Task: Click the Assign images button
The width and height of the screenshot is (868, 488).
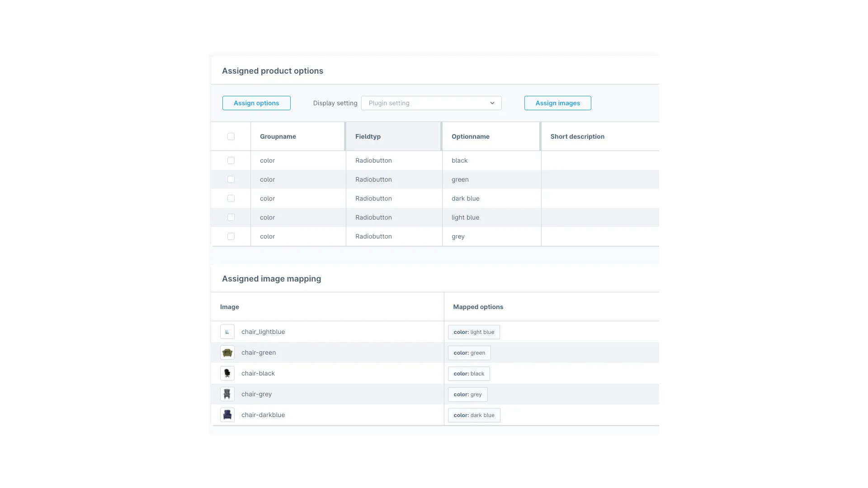Action: [x=557, y=103]
